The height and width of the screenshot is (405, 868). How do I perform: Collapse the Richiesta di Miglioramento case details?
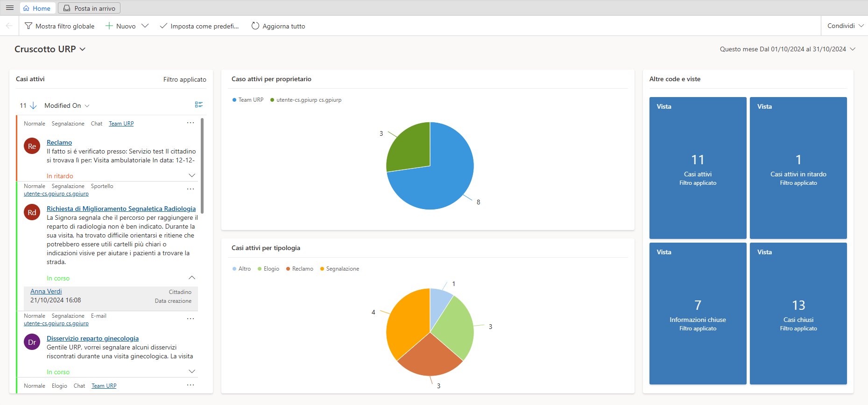pyautogui.click(x=192, y=278)
